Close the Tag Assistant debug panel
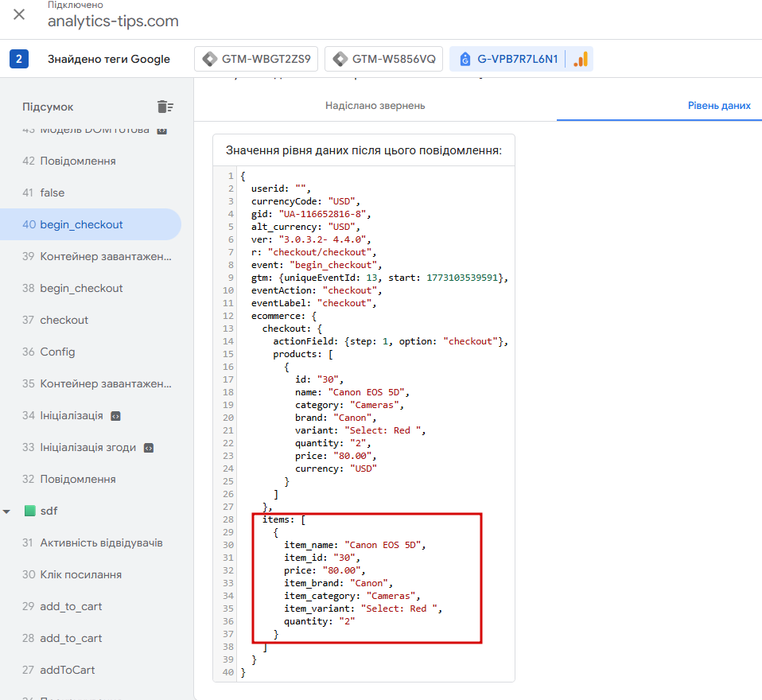Image resolution: width=762 pixels, height=700 pixels. pos(19,14)
